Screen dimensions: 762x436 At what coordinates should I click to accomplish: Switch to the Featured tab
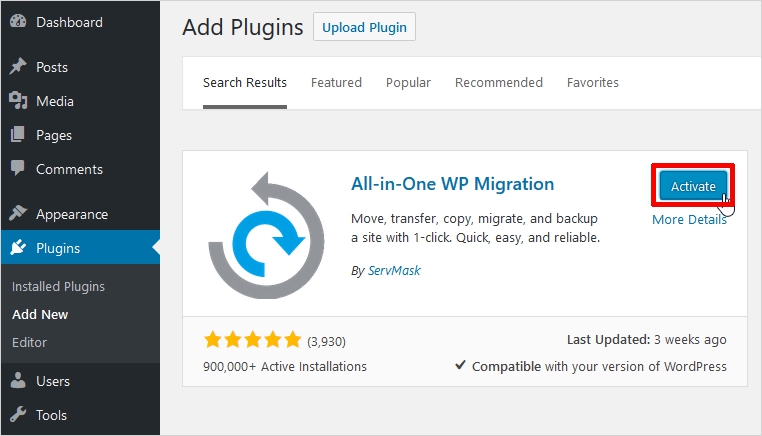point(336,83)
